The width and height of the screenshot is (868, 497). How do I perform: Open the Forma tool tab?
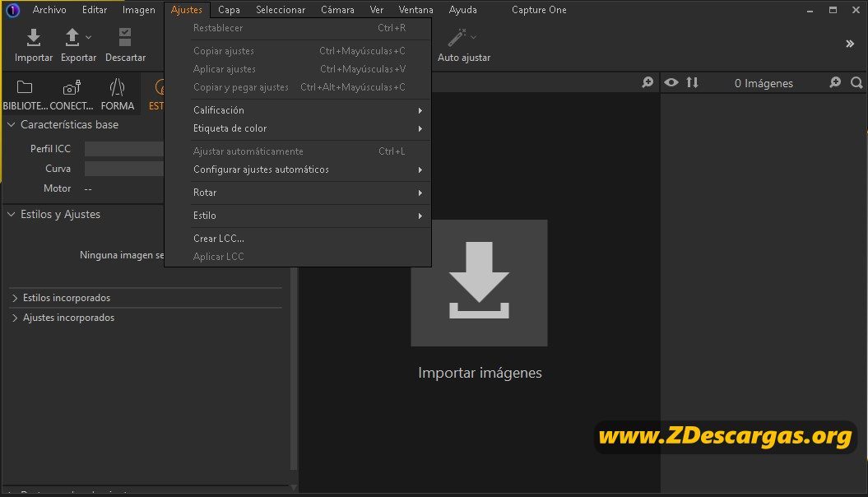pos(118,95)
